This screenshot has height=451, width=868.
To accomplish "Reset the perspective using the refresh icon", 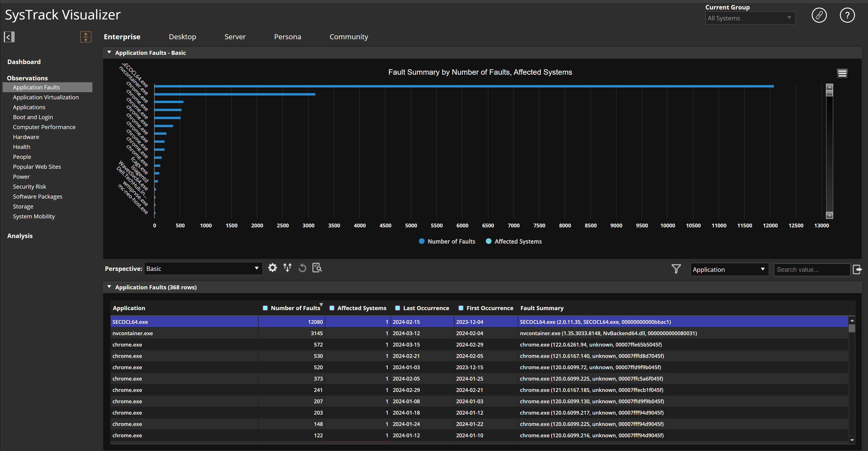I will [x=302, y=268].
